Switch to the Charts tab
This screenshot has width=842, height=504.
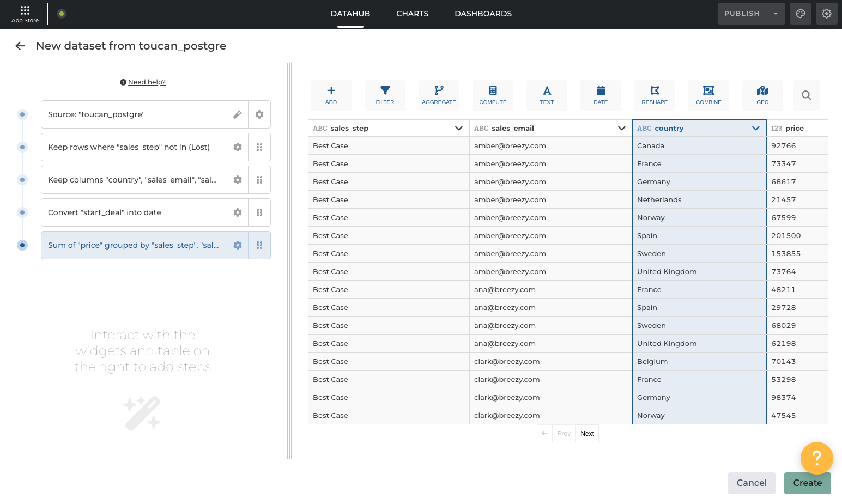(x=412, y=14)
